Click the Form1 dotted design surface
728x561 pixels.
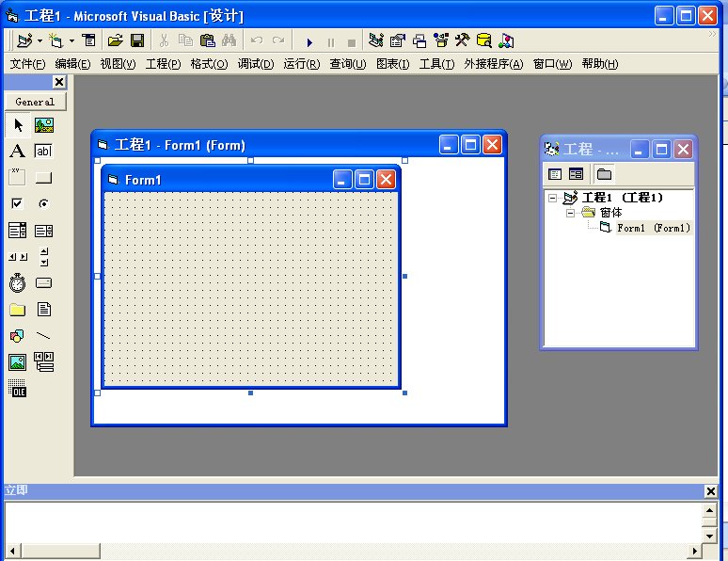point(251,288)
